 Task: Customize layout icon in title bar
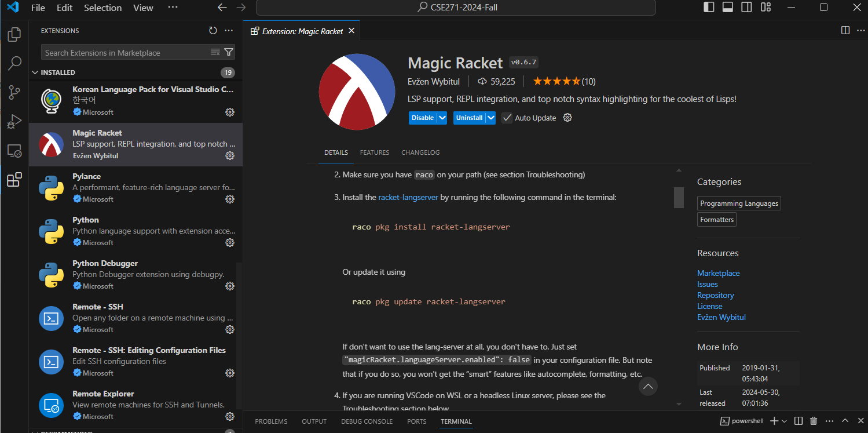[x=766, y=8]
